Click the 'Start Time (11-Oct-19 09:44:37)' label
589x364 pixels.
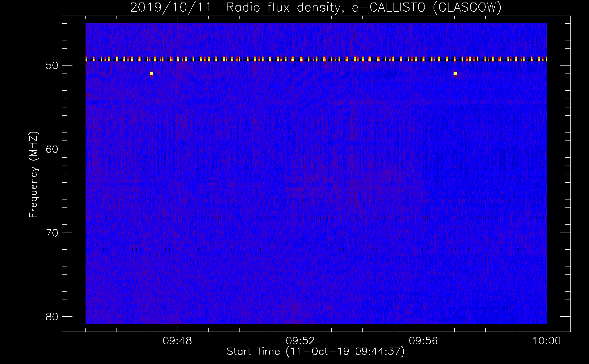(316, 352)
